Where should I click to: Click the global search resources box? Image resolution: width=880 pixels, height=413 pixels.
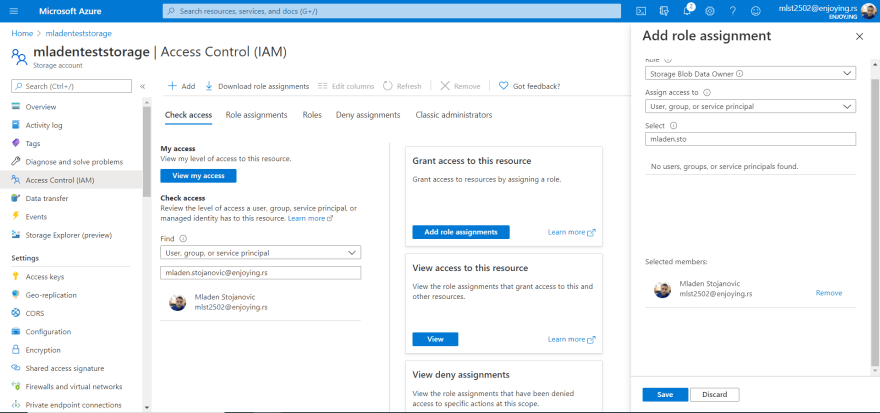point(392,11)
